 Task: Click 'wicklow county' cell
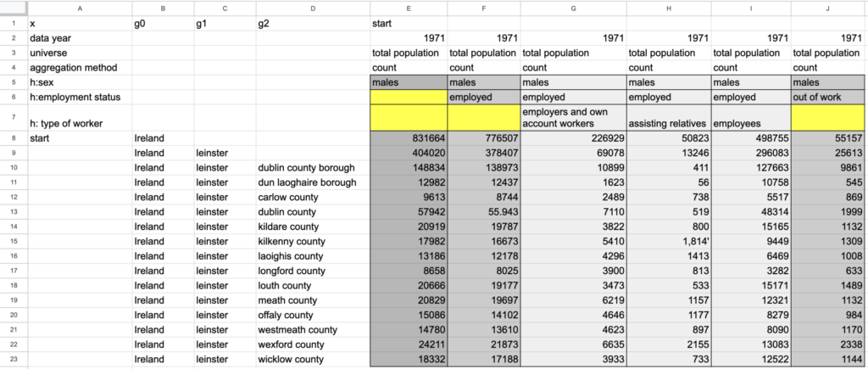point(313,360)
